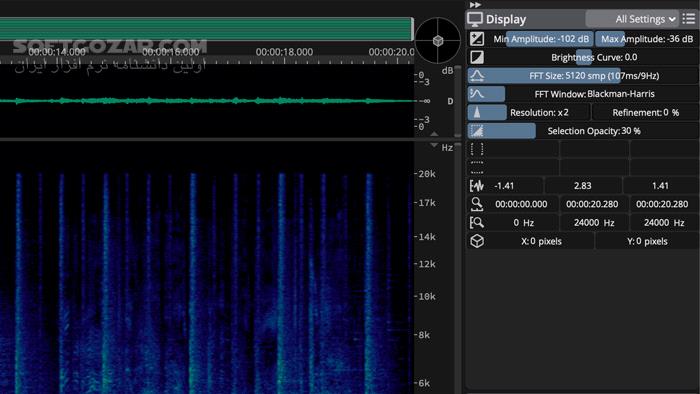Click the time zoom magnifier icon
This screenshot has height=394, width=700.
(x=477, y=204)
